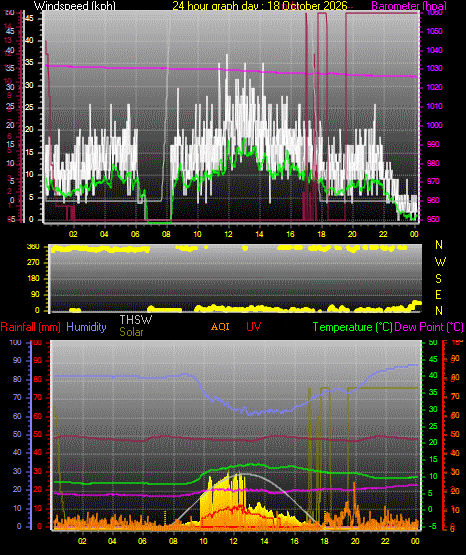
Task: Click the '970' barometer axis value
Action: (x=434, y=182)
